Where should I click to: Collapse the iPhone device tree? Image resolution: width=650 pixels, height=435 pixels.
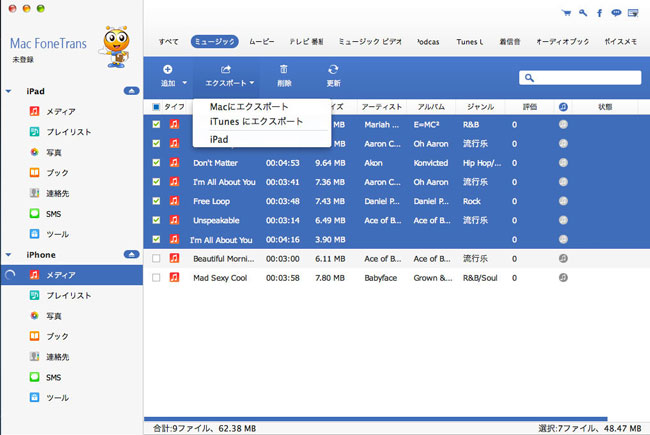coord(8,254)
